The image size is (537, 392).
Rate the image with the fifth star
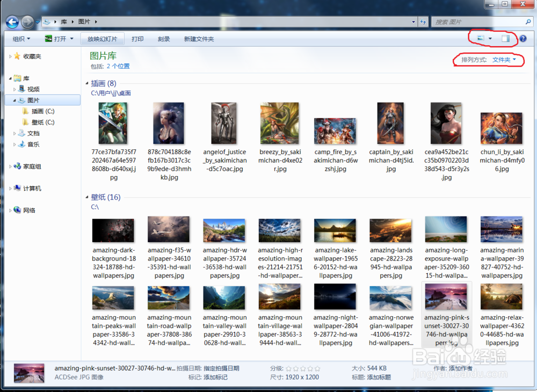pos(317,369)
